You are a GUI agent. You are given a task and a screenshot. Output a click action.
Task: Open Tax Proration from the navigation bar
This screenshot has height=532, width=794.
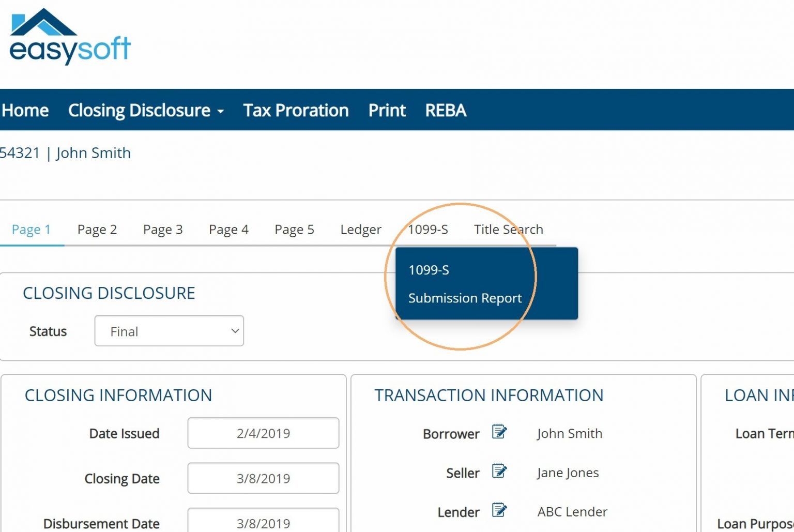coord(296,110)
